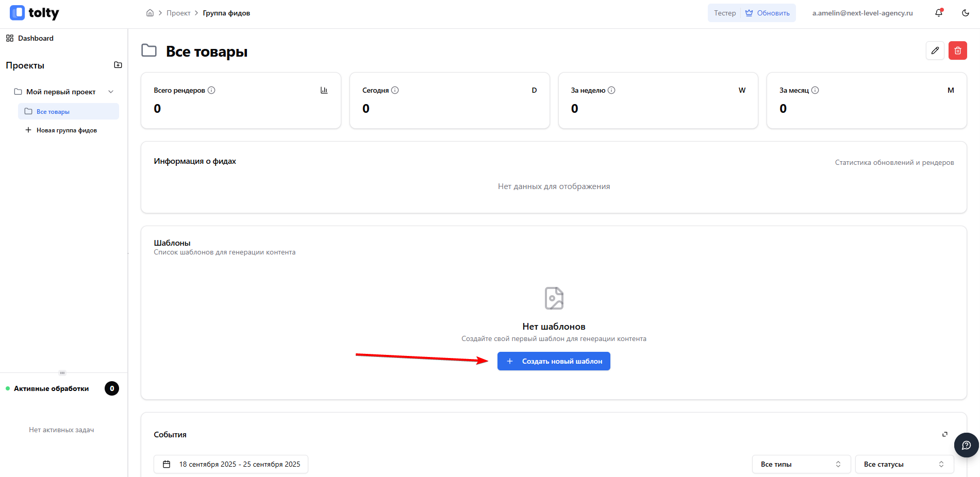Click the Dashboard grid icon
The width and height of the screenshot is (980, 477).
[10, 38]
